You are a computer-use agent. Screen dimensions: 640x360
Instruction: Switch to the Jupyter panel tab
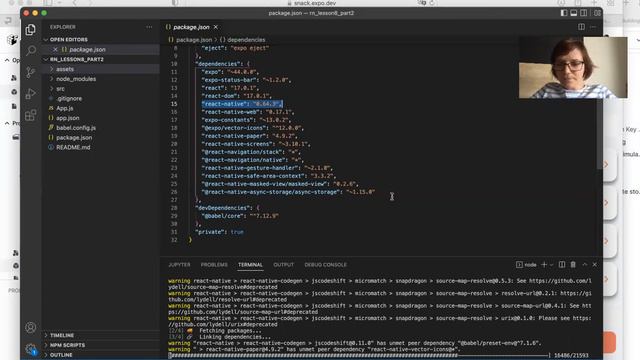pyautogui.click(x=179, y=264)
